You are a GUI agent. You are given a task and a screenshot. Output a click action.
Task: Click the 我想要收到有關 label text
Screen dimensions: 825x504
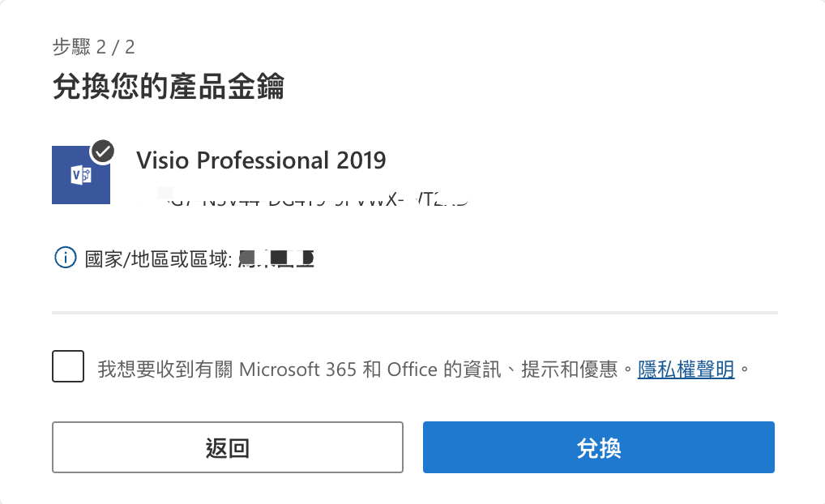165,370
